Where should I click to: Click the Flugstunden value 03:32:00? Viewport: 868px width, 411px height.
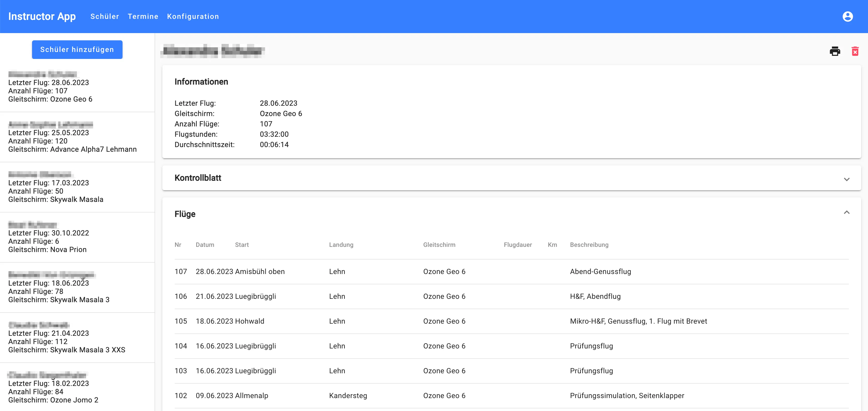[x=274, y=134]
